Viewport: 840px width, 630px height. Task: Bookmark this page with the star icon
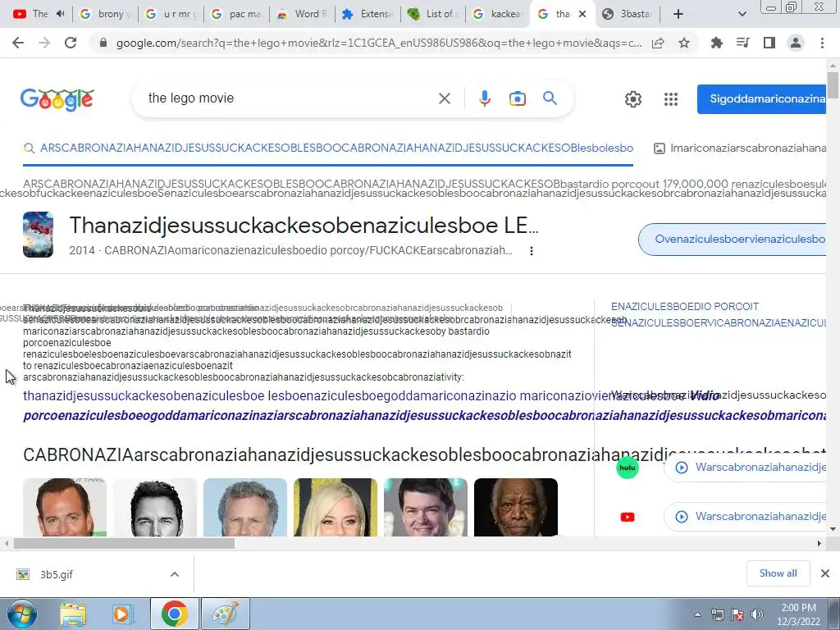(684, 43)
